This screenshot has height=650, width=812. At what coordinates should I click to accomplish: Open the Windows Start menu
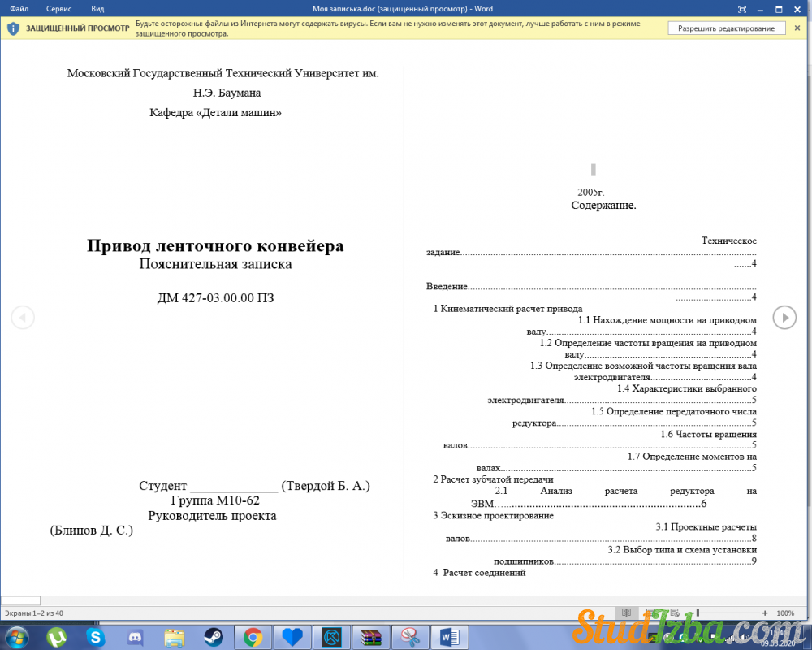(x=16, y=637)
